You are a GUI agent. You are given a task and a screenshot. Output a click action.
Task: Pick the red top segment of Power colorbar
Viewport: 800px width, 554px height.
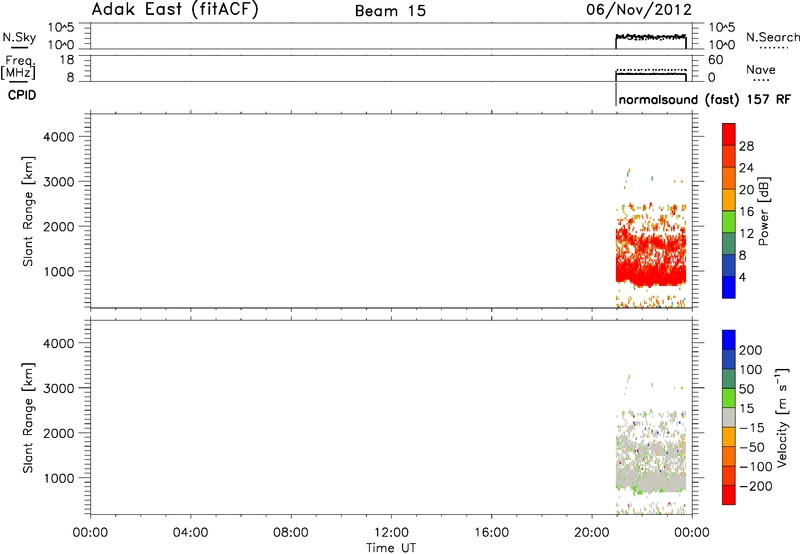729,134
